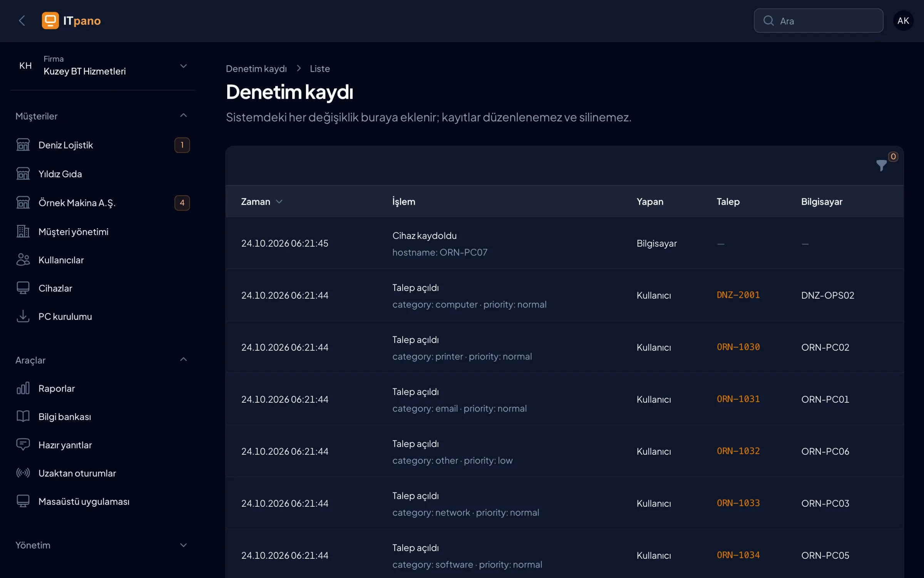This screenshot has height=578, width=924.
Task: Click computer cell ORN-PC06
Action: [825, 451]
